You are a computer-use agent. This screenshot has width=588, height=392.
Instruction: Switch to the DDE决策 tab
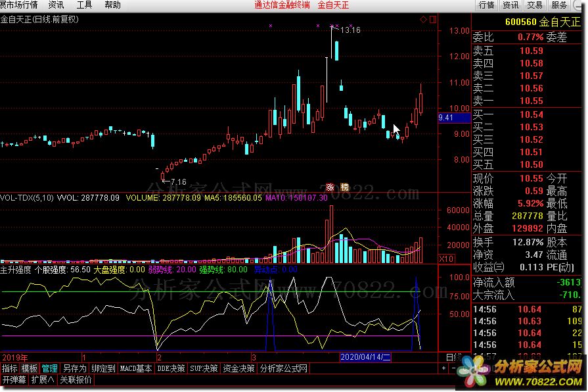pyautogui.click(x=171, y=368)
